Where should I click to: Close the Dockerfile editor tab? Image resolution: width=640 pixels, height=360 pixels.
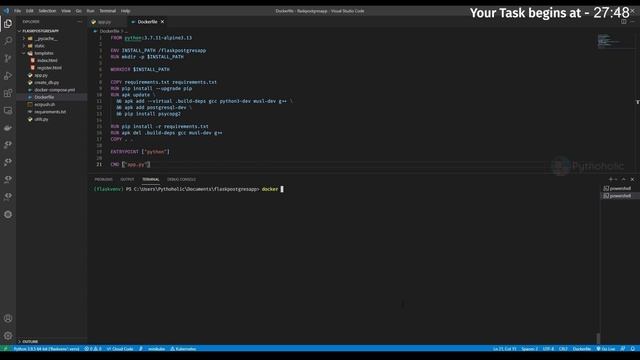162,22
